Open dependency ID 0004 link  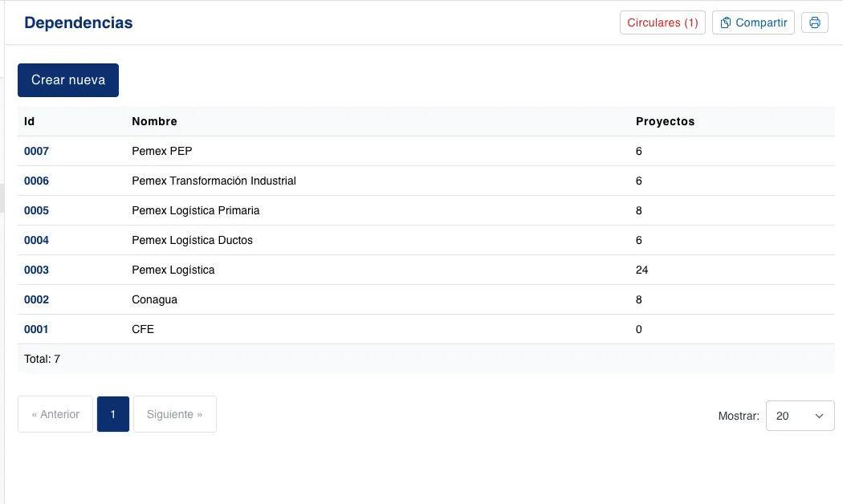tap(36, 240)
